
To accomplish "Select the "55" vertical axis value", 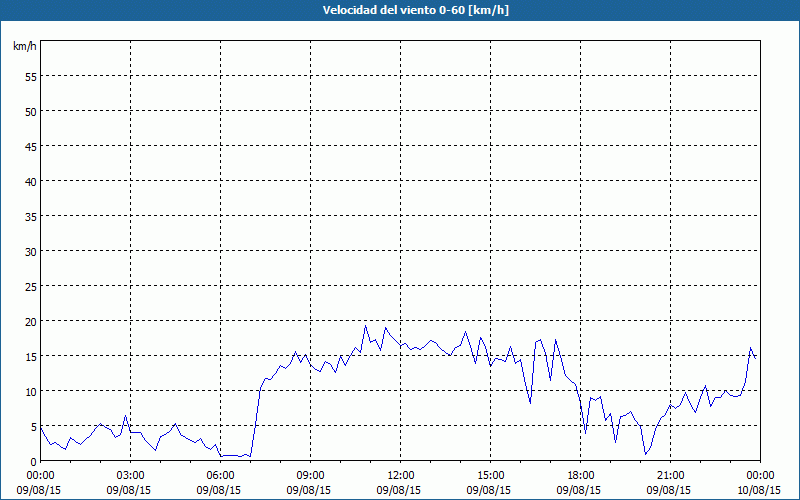I will point(31,76).
